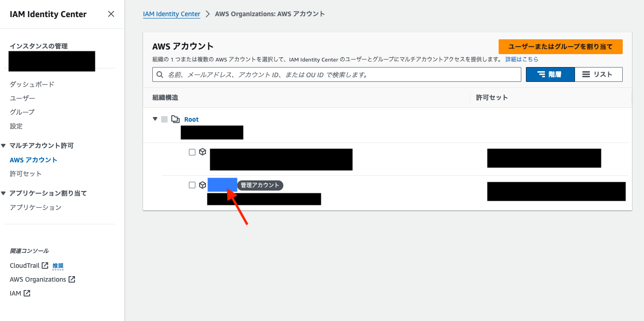Switch to the 階層 (hierarchy) view
The image size is (644, 321).
[x=550, y=74]
